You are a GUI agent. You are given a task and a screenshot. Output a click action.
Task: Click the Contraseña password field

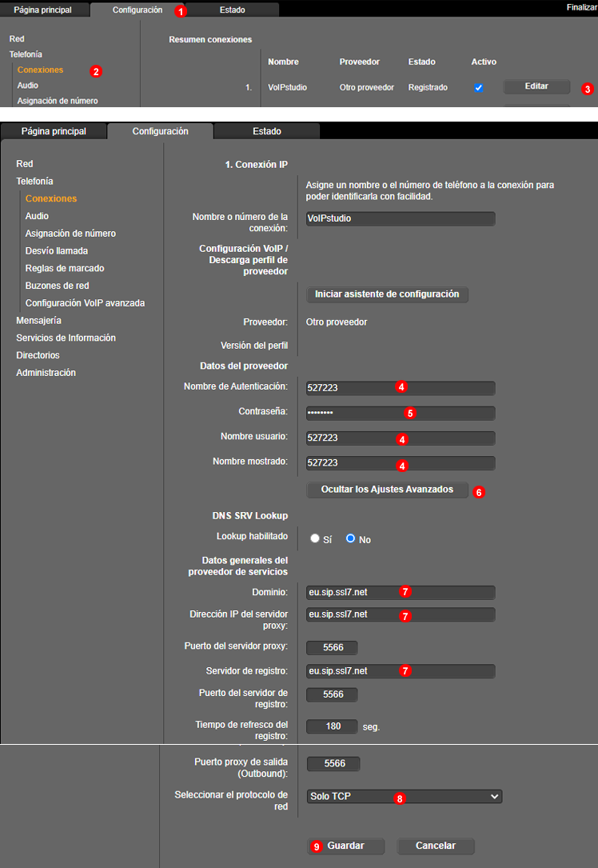[x=401, y=413]
